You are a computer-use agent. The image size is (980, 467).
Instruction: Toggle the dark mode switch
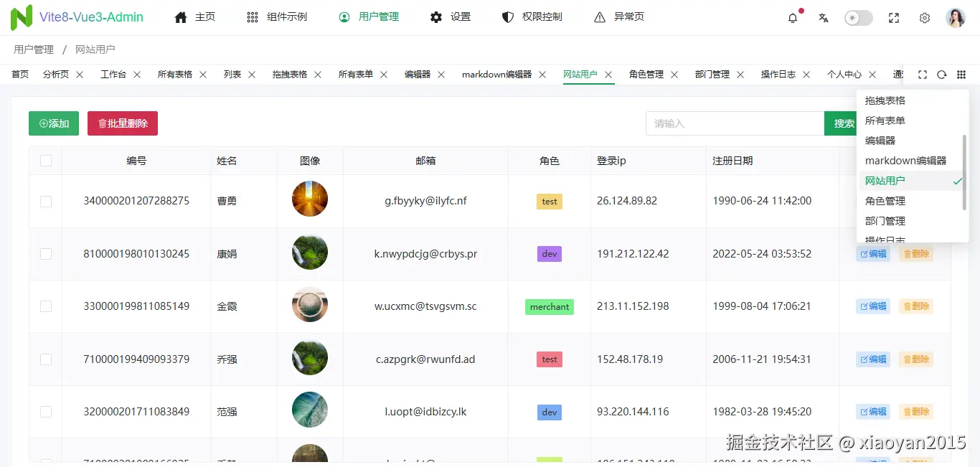859,18
